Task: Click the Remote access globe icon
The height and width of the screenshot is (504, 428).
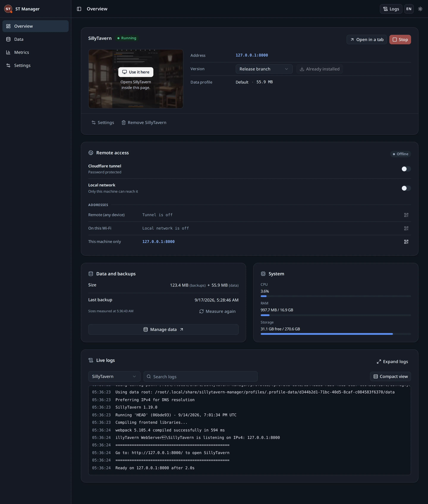Action: pos(91,153)
